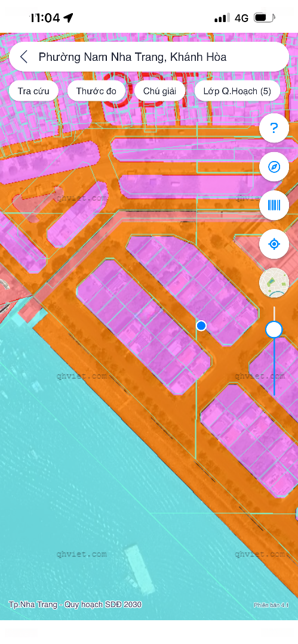This screenshot has width=298, height=644.
Task: Tap the back arrow in search bar
Action: point(24,57)
